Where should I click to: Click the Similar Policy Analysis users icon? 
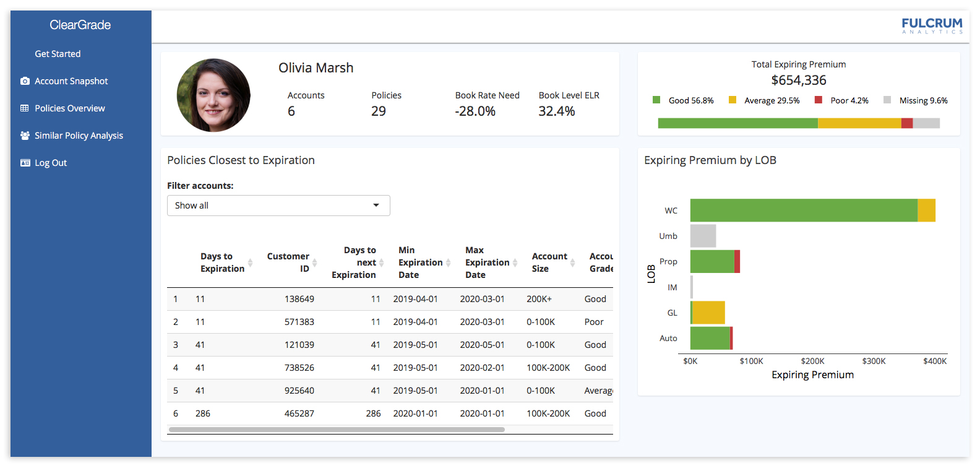(x=25, y=136)
